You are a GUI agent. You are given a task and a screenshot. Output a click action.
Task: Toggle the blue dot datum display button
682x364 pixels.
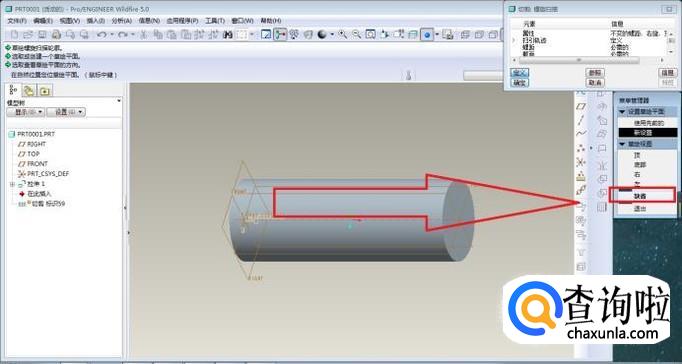(427, 34)
